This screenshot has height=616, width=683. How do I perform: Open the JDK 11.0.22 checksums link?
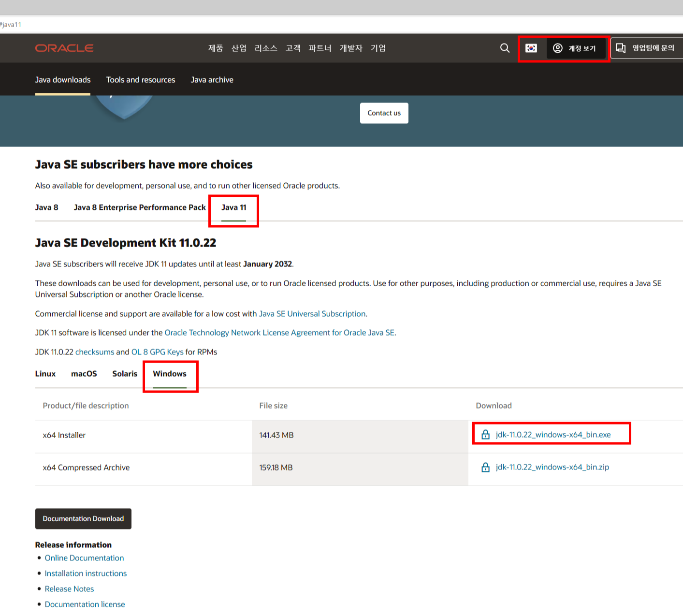click(95, 352)
